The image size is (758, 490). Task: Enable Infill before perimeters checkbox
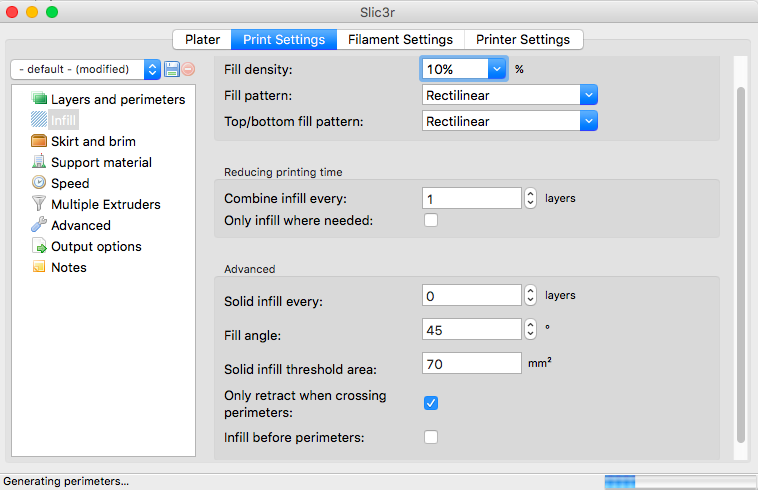tap(431, 437)
